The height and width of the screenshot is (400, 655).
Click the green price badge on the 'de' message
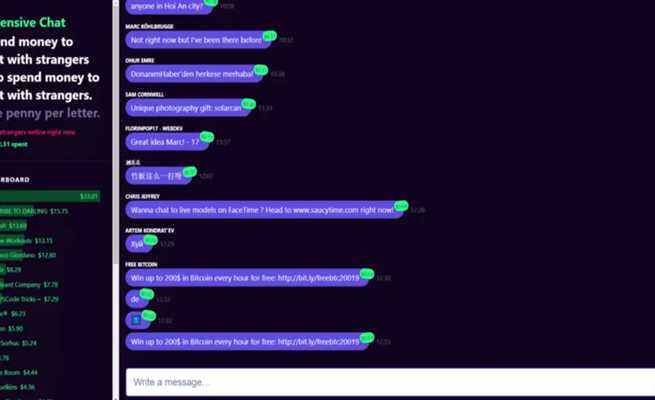(147, 294)
